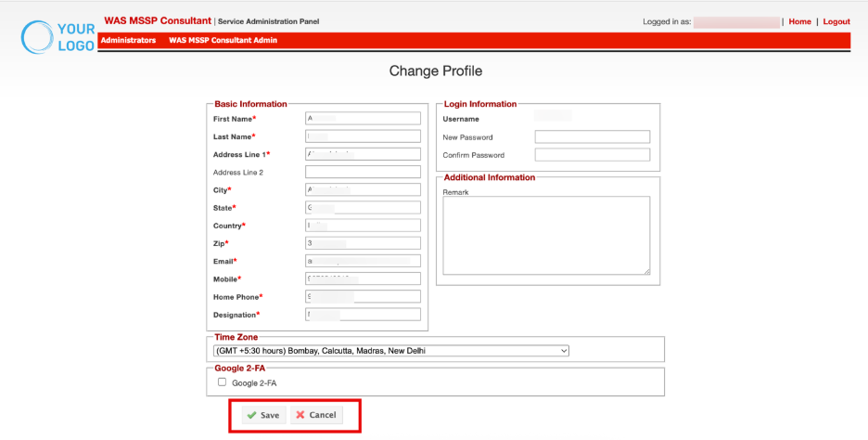Click the New Password field
868x440 pixels.
(x=593, y=136)
